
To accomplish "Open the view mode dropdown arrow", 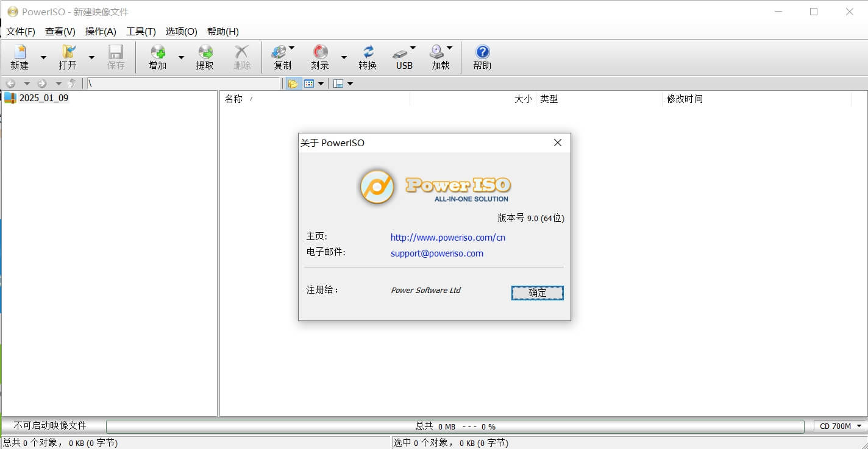I will 321,83.
